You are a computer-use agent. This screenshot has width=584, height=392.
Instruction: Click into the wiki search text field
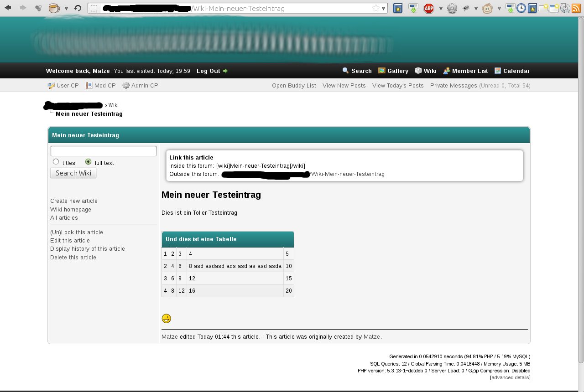point(103,151)
